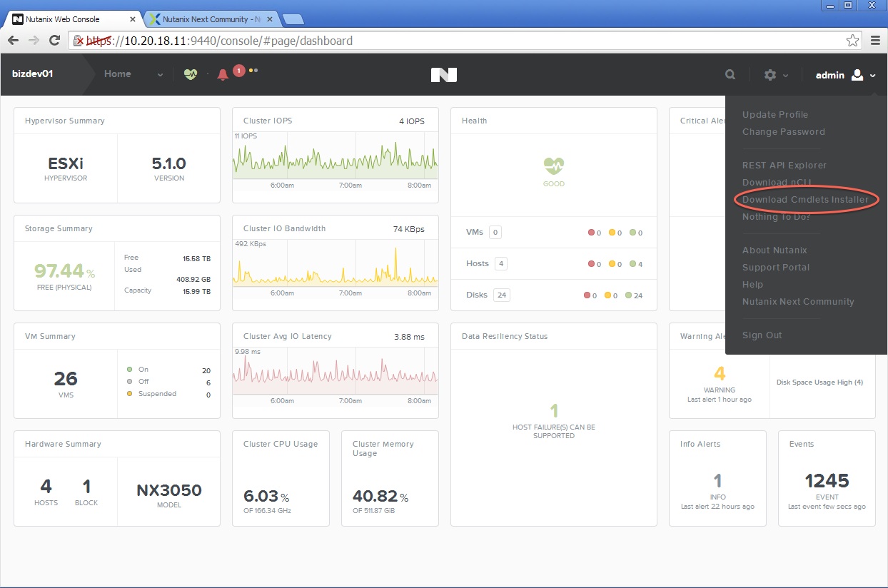Screen dimensions: 888x588
Task: Click the Hosts count box in Health
Action: [x=501, y=263]
